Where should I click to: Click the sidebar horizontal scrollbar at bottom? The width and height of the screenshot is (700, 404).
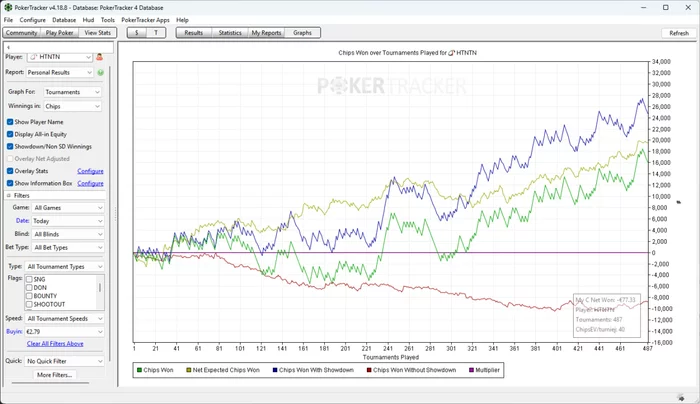tap(50, 383)
